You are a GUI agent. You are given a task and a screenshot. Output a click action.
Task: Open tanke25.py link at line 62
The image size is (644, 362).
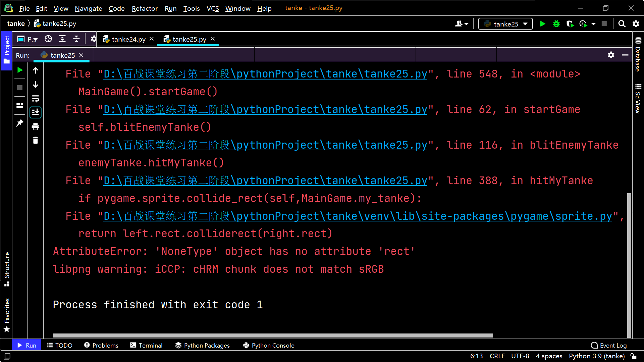point(265,109)
